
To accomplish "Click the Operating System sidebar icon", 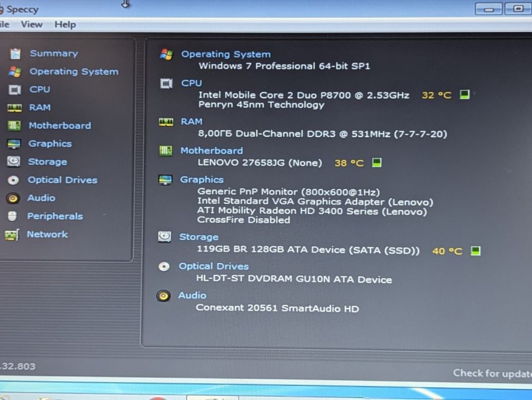I will coord(15,71).
